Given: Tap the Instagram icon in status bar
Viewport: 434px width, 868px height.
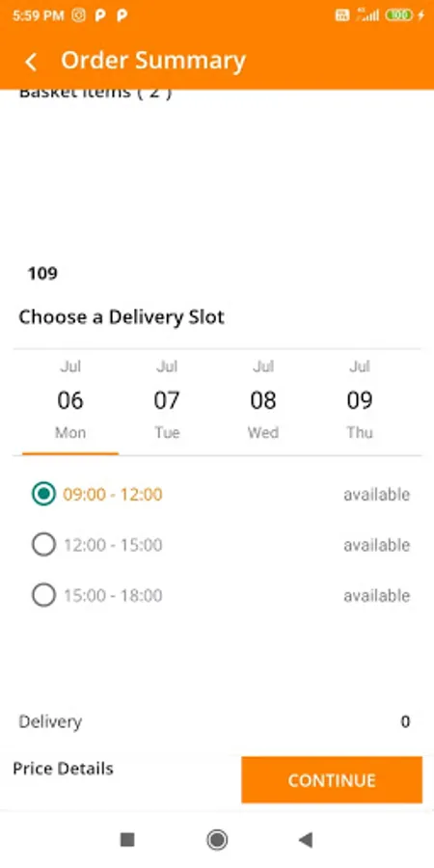Looking at the screenshot, I should coord(79,14).
